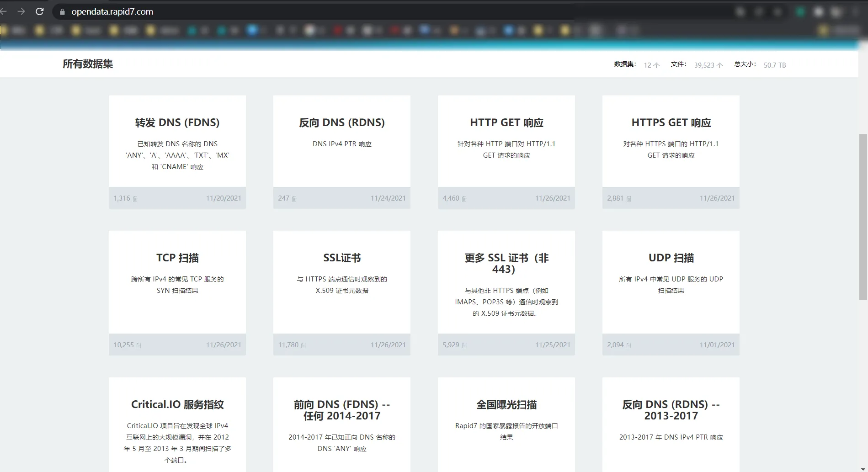This screenshot has height=472, width=868.
Task: Click file icon next to 11,780 count
Action: click(x=304, y=345)
